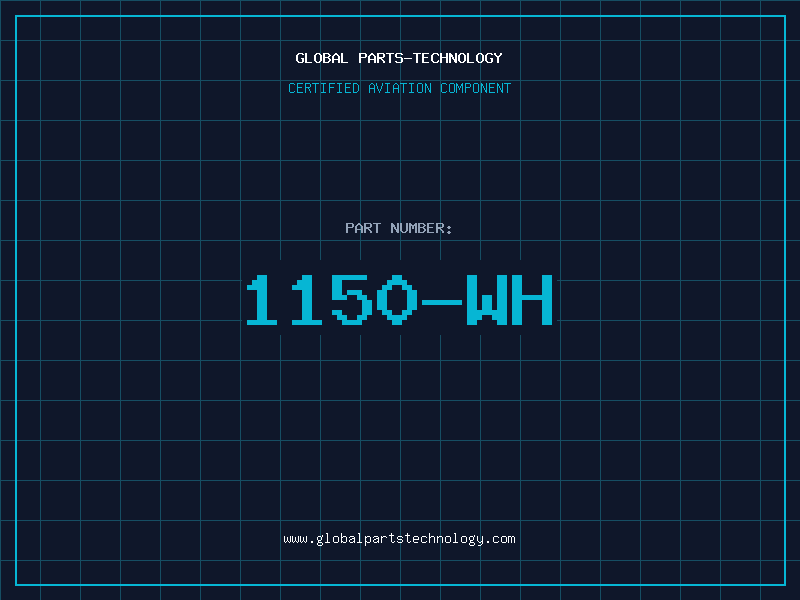
Task: Click the PART NUMBER: label
Action: [x=399, y=228]
